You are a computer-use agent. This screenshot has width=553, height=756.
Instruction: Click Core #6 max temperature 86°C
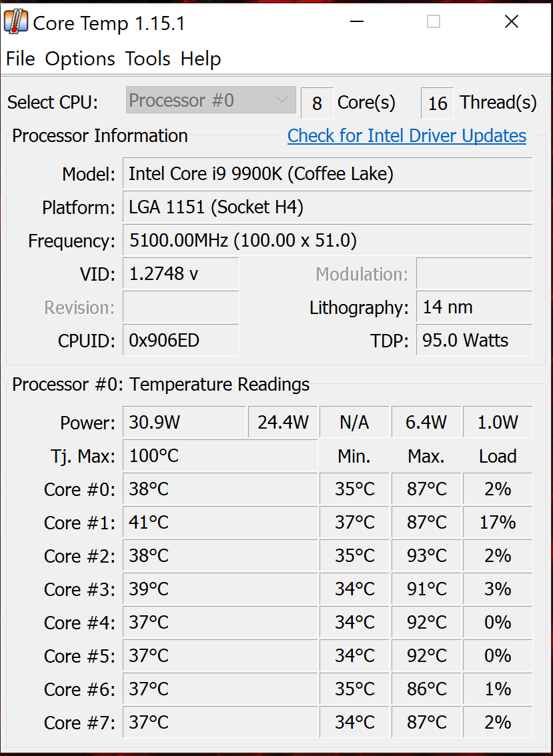426,689
